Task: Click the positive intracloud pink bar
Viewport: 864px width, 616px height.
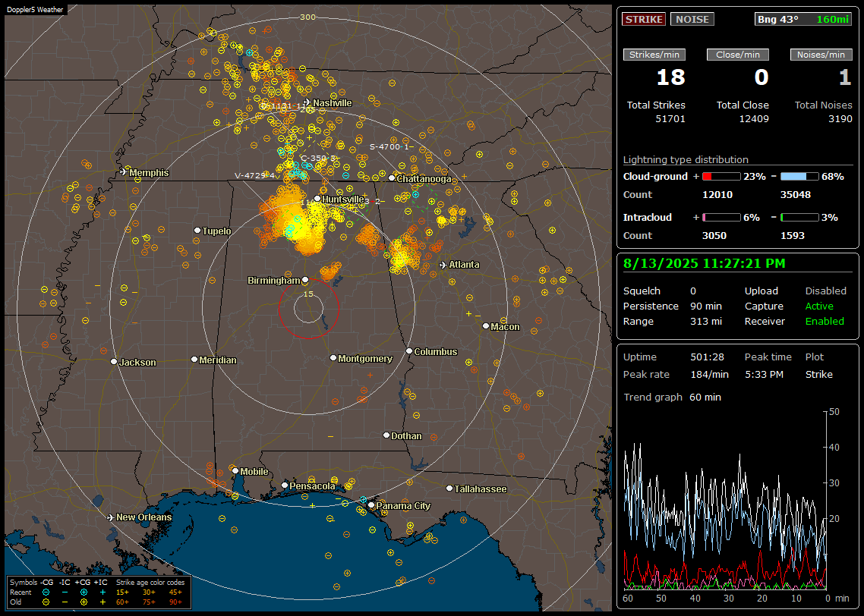Action: [x=721, y=218]
